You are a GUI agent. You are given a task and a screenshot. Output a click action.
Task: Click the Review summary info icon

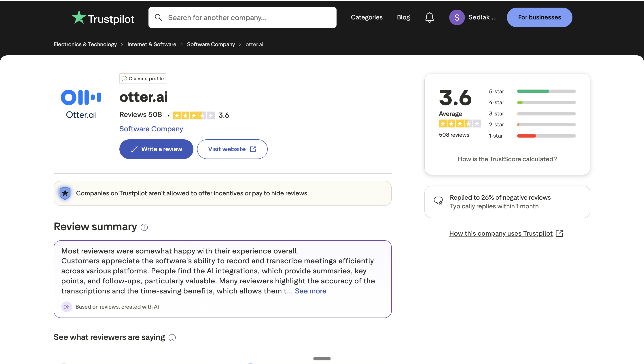pyautogui.click(x=144, y=227)
